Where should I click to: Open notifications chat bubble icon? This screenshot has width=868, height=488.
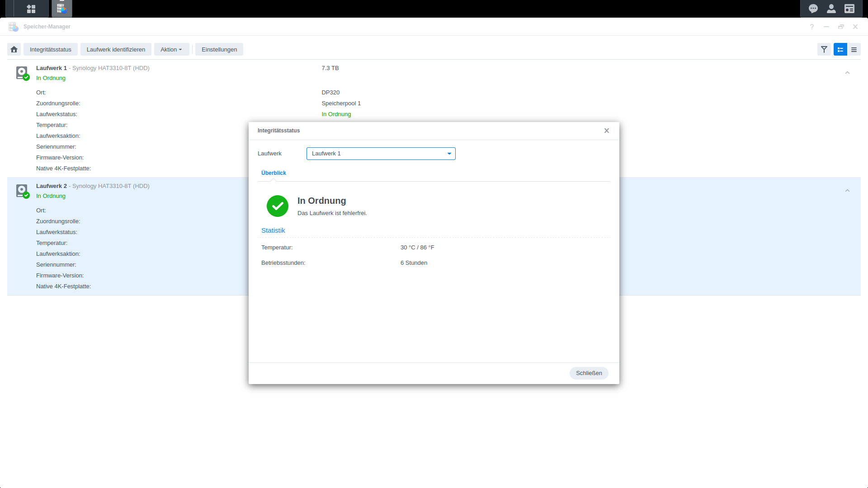(x=813, y=9)
